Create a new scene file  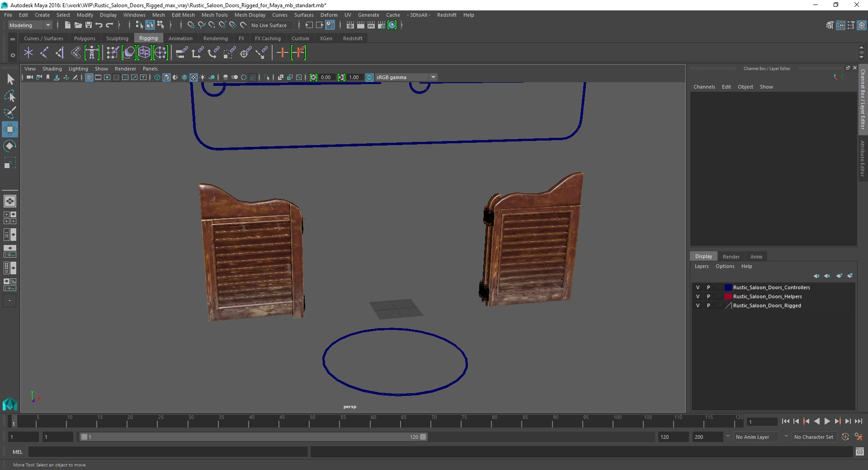pos(67,25)
